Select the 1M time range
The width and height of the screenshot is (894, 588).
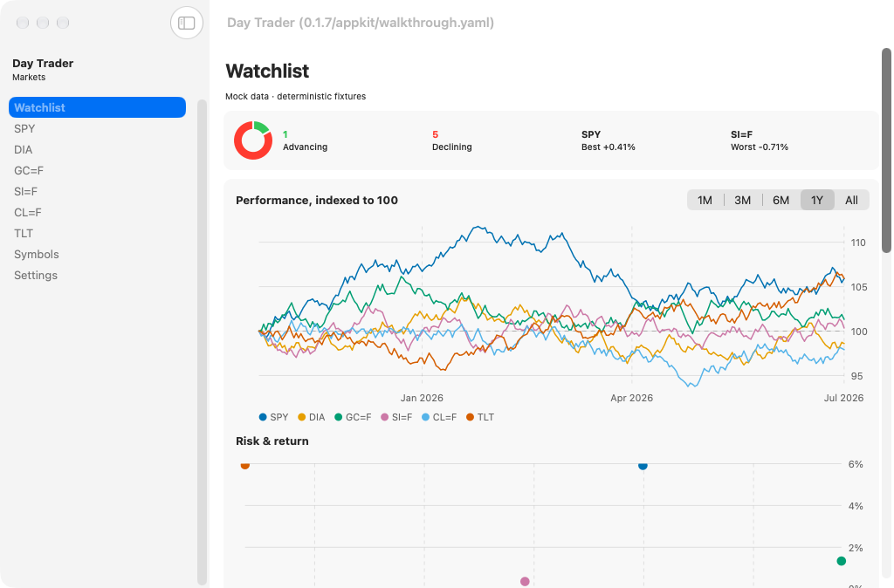pos(705,200)
